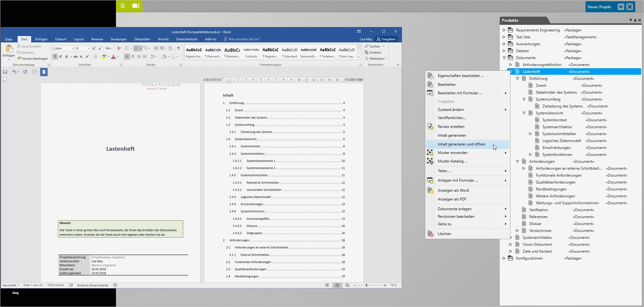Toggle paragraph marks display

pyautogui.click(x=179, y=48)
